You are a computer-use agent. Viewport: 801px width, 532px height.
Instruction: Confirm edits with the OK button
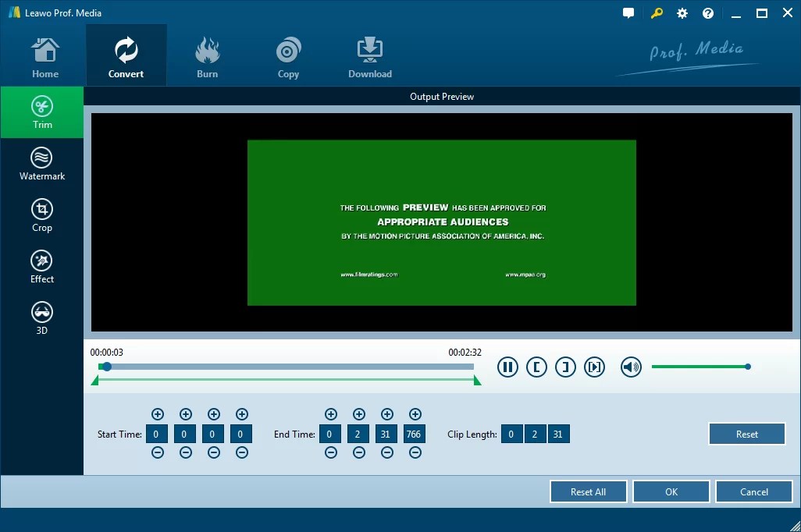(x=671, y=491)
